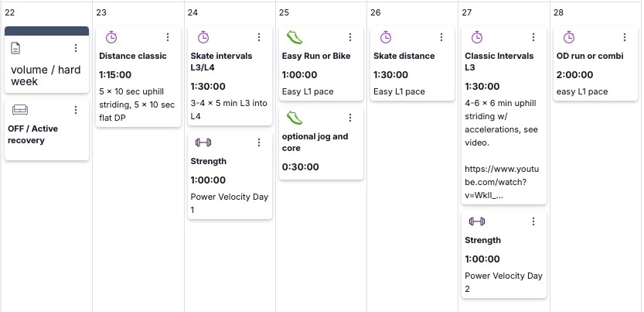644x312 pixels.
Task: Open options menu for Distance classic workout
Action: (168, 37)
